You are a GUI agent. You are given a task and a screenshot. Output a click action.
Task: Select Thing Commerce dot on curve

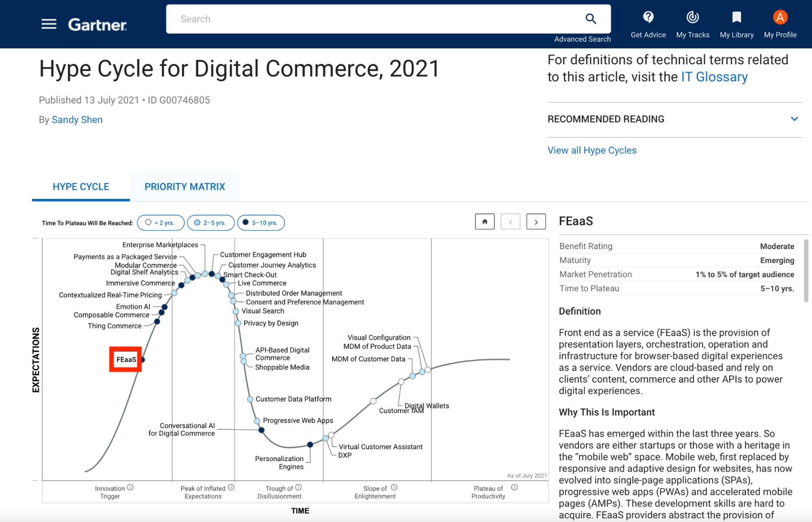157,322
